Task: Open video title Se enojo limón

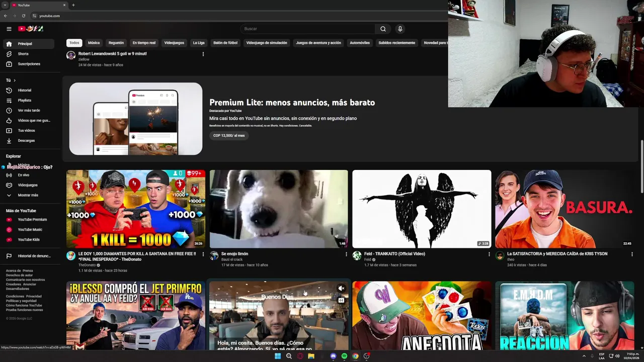Action: (234, 254)
